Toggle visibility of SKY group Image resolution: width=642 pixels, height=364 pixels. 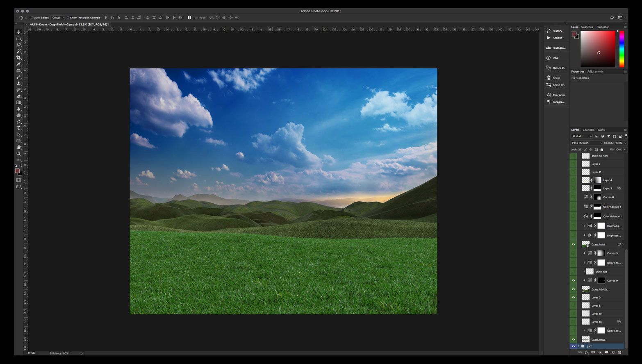click(x=573, y=346)
